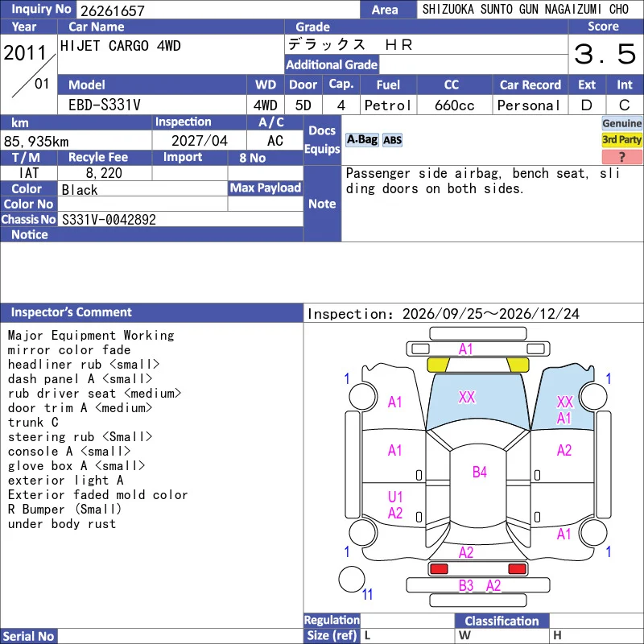644x644 pixels.
Task: Click the yellow left headlight on the diagram
Action: [439, 365]
